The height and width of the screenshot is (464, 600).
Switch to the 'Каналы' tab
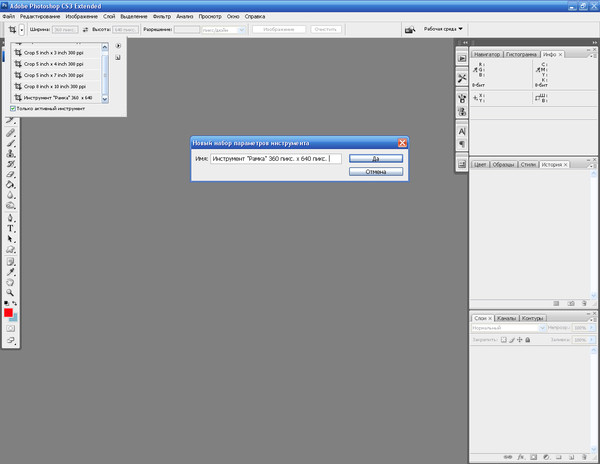(x=506, y=318)
